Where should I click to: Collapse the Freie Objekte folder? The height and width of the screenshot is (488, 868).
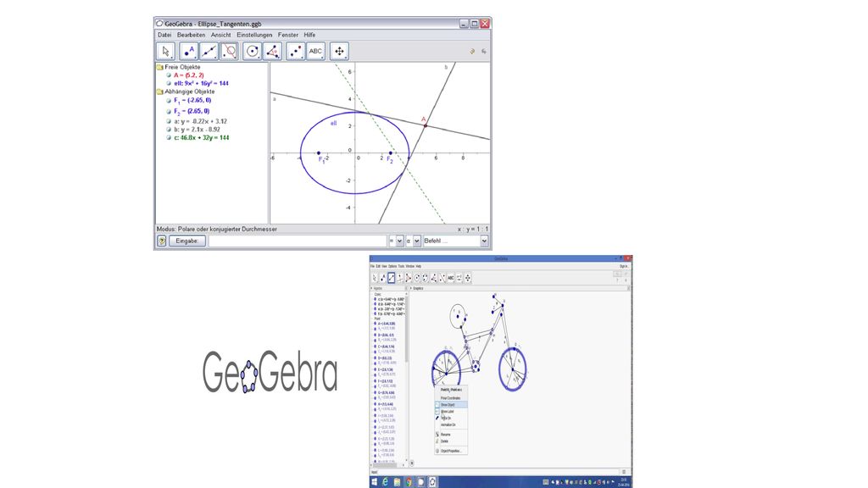(160, 68)
